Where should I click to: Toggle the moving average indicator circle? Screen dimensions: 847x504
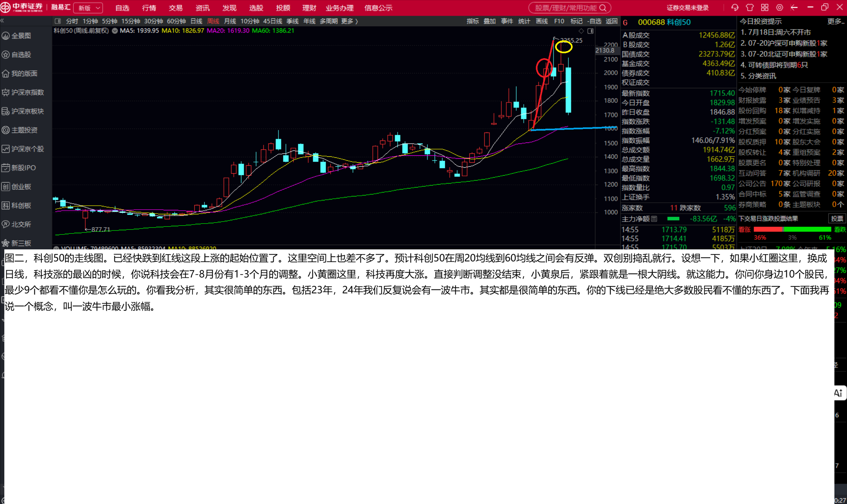coord(115,31)
